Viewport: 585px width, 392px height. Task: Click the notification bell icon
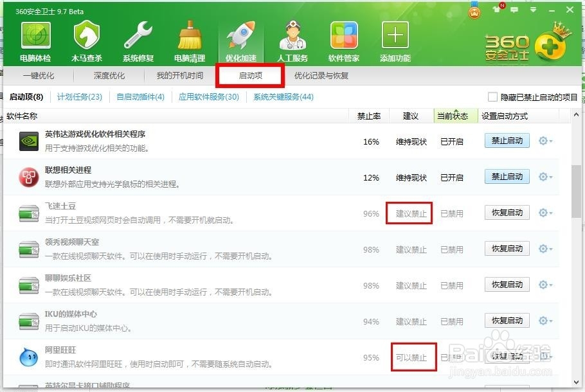coord(496,8)
